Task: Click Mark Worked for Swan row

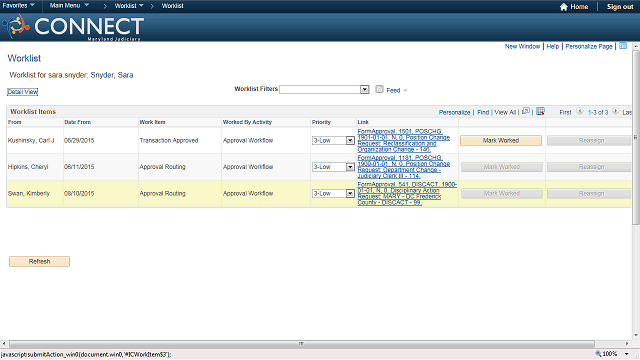Action: [502, 193]
